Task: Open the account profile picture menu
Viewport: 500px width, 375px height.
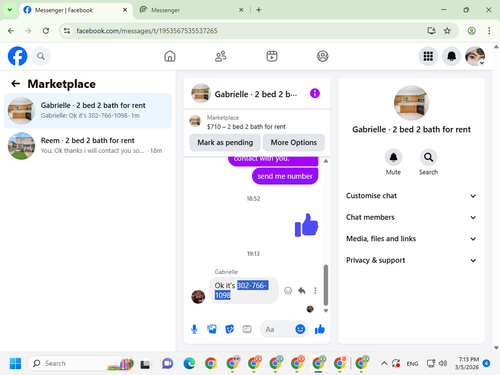Action: 475,56
